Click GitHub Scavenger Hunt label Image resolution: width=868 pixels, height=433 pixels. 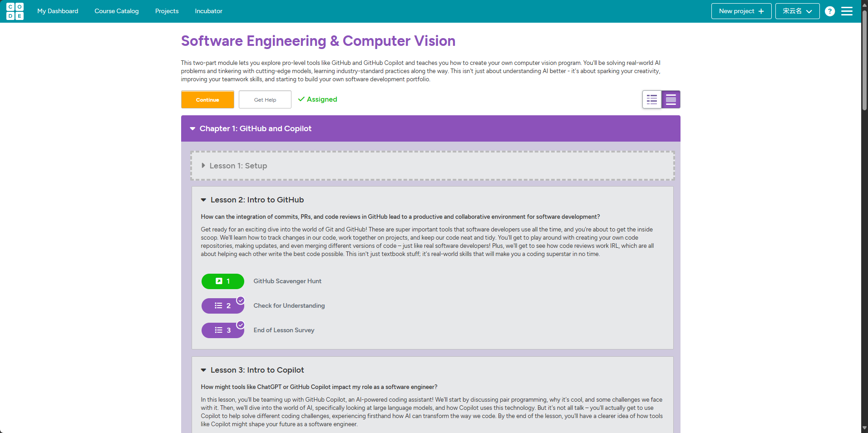[x=287, y=281]
